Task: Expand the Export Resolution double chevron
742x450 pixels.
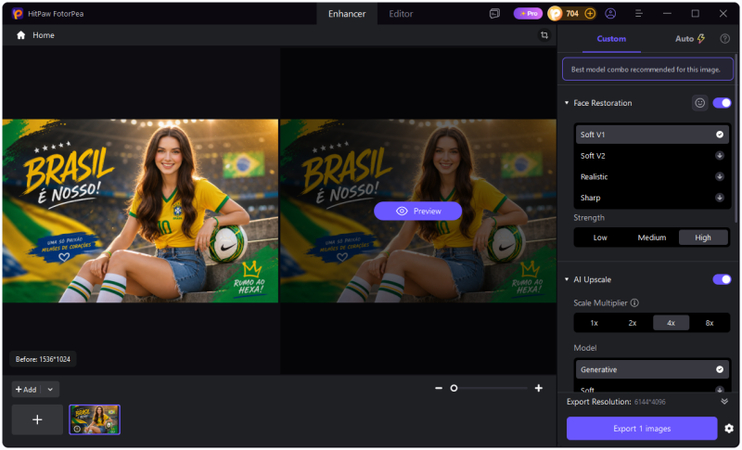Action: (724, 401)
